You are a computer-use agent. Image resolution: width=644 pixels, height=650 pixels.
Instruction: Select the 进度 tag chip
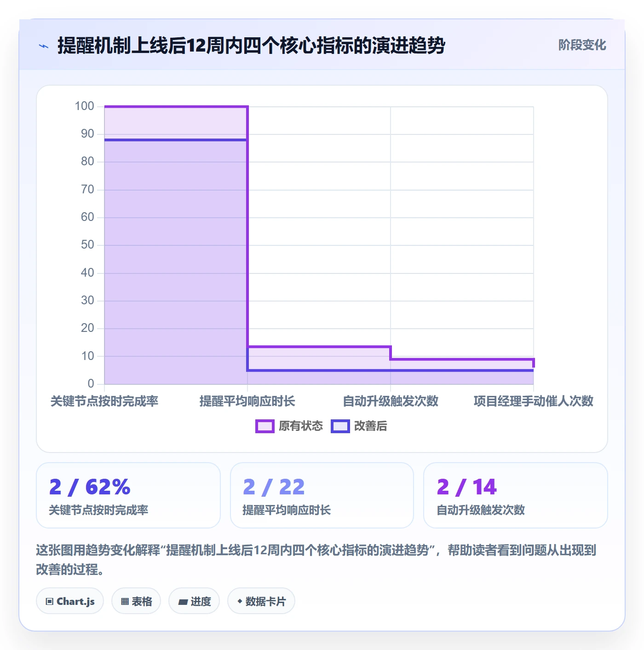pyautogui.click(x=194, y=601)
